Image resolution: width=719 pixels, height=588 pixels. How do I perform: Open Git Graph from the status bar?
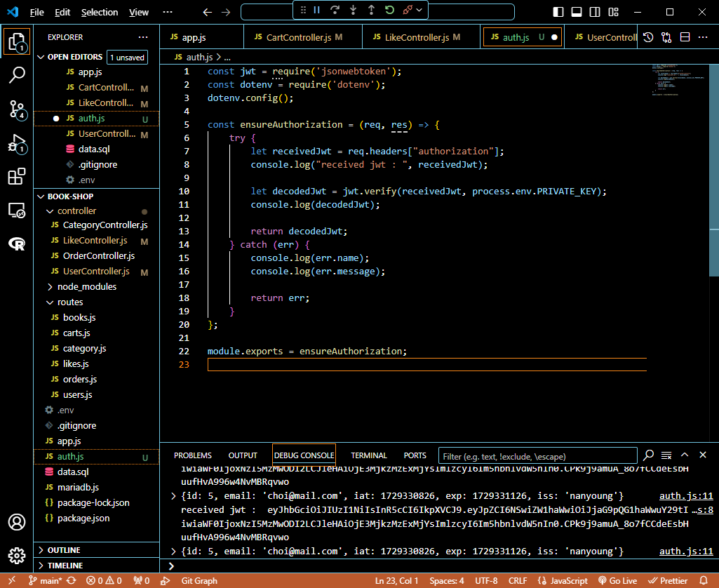click(199, 581)
